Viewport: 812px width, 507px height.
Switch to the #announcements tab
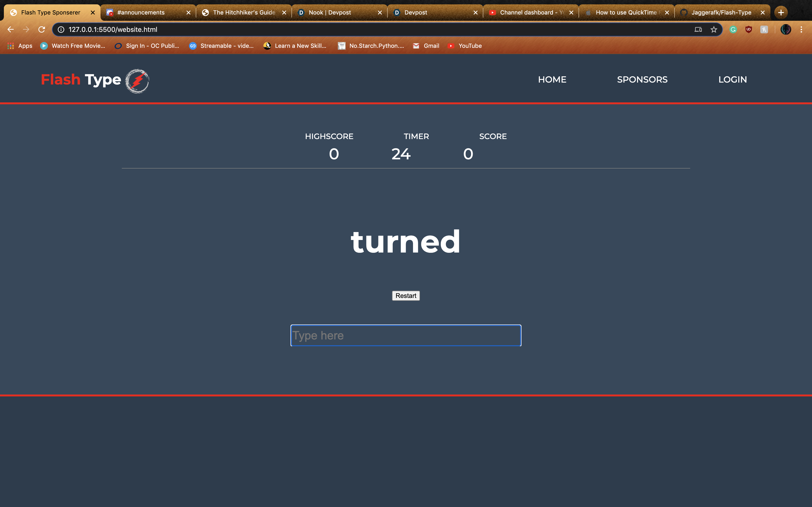tap(141, 12)
